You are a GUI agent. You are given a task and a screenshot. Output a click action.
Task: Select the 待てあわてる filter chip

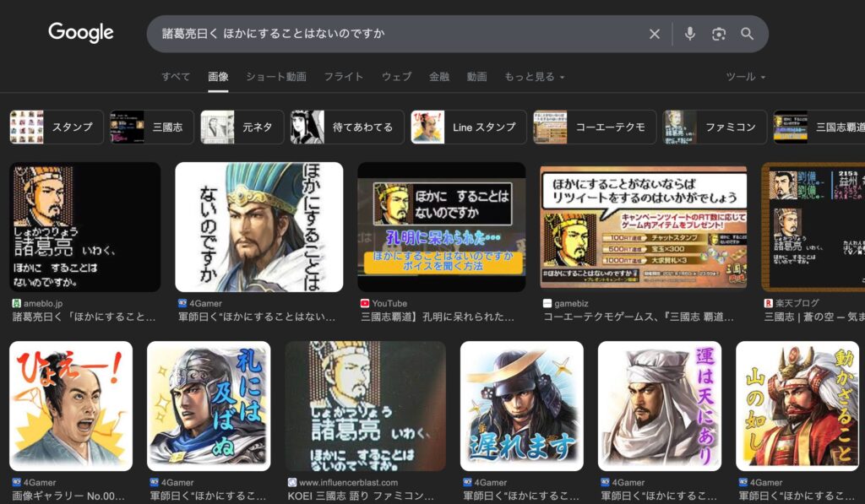345,127
